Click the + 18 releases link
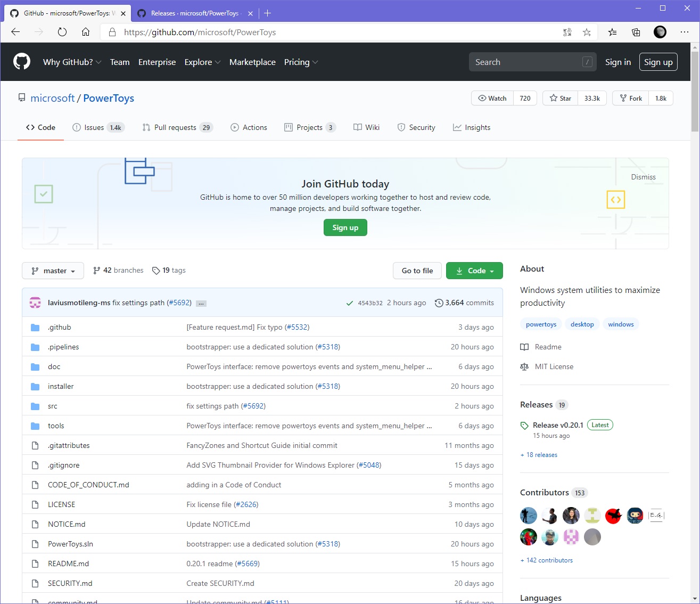The width and height of the screenshot is (700, 604). tap(539, 455)
